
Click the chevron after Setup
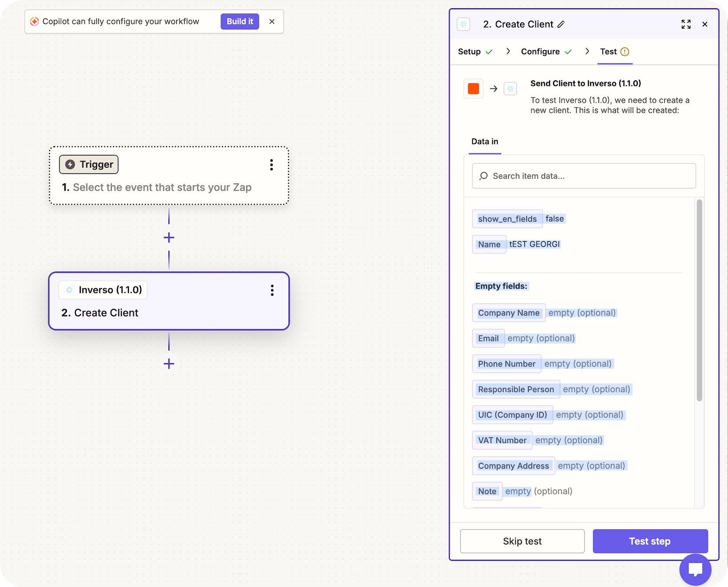508,51
